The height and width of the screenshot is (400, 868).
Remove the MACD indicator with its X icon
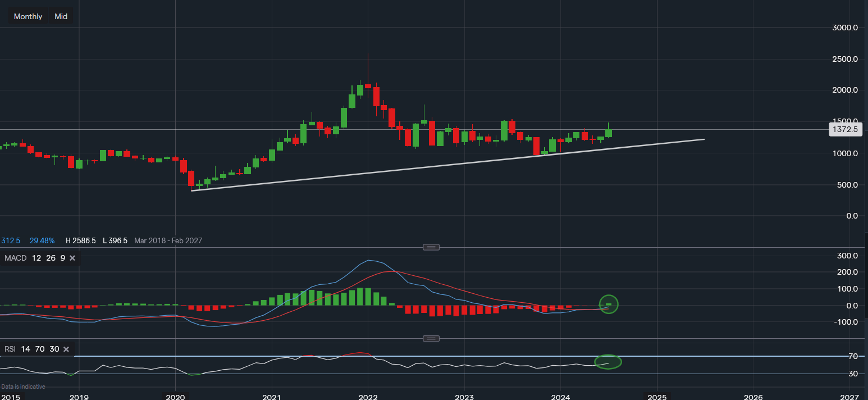pos(72,258)
